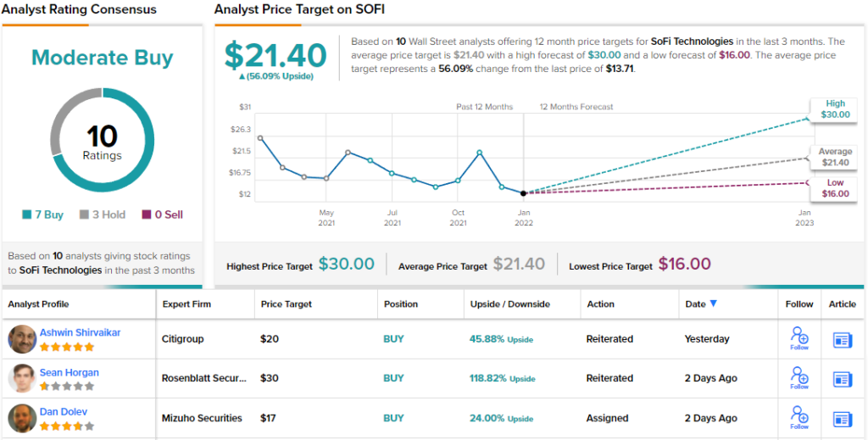Click the Upside / Downside column header
This screenshot has height=440, width=868.
pos(509,304)
